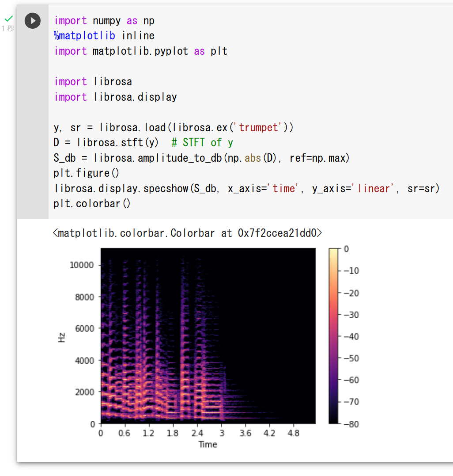Screen dimensions: 453x476
Task: Click the colorbar gradient scale
Action: click(333, 336)
